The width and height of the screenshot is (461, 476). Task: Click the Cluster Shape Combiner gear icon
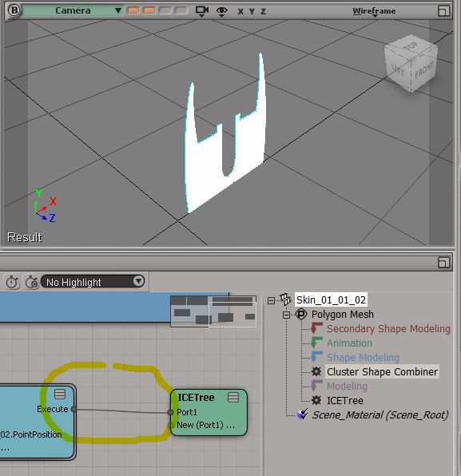[x=316, y=371]
